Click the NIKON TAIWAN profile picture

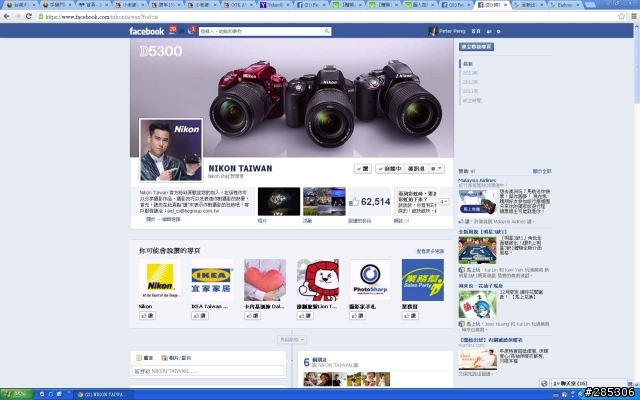pos(171,150)
